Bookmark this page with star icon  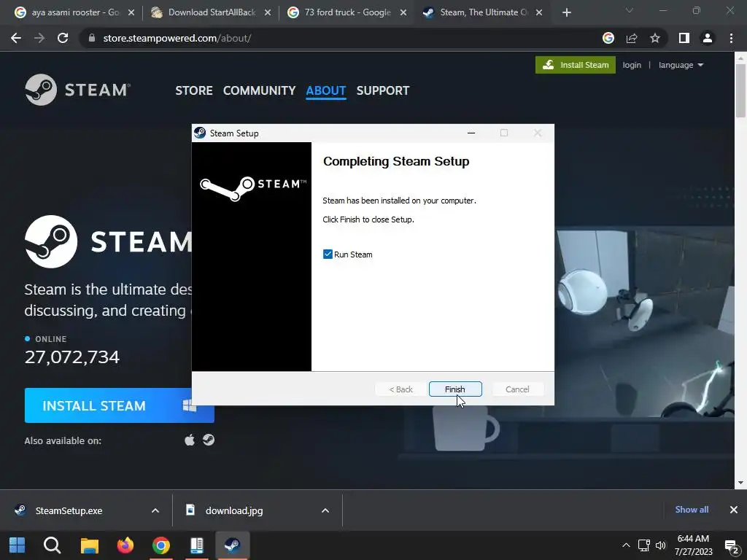coord(655,38)
